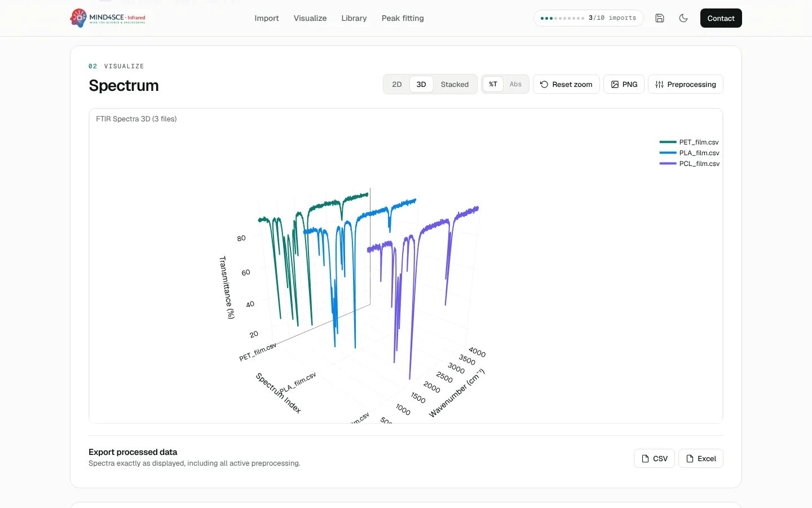The height and width of the screenshot is (508, 812).
Task: Click the 'FTIR Spectra 3D (3 files)' chart title
Action: pos(136,119)
